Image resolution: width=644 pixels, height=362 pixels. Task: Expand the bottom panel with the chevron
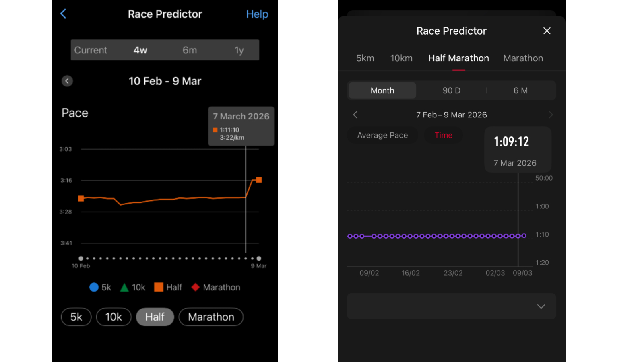click(x=541, y=306)
